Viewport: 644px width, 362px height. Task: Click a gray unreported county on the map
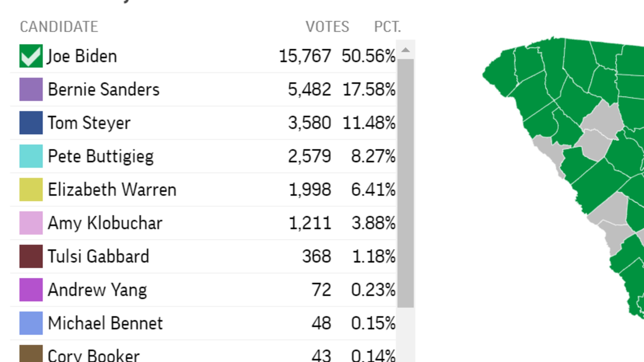click(x=601, y=117)
